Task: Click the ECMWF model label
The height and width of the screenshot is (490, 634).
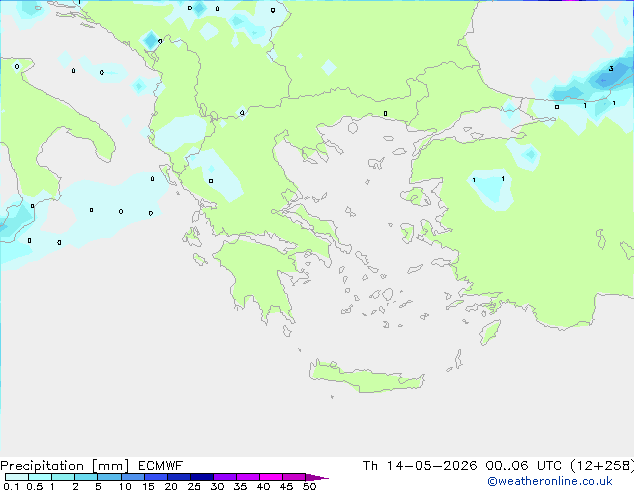Action: click(161, 466)
